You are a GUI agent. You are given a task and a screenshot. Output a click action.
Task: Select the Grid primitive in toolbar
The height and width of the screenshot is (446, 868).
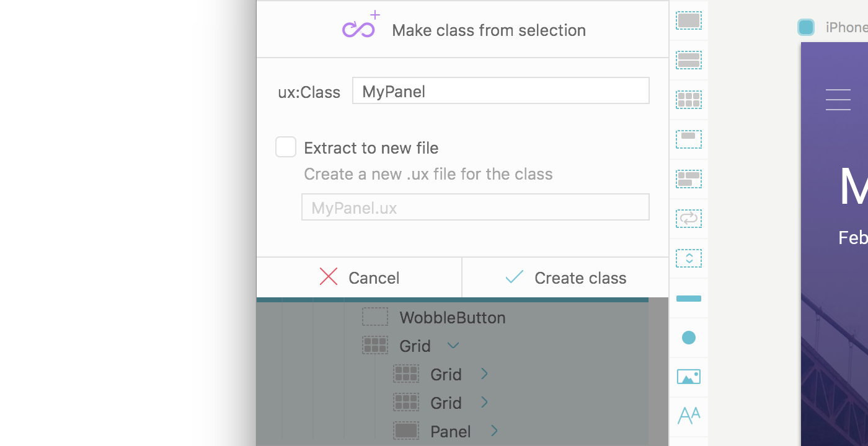pyautogui.click(x=688, y=100)
